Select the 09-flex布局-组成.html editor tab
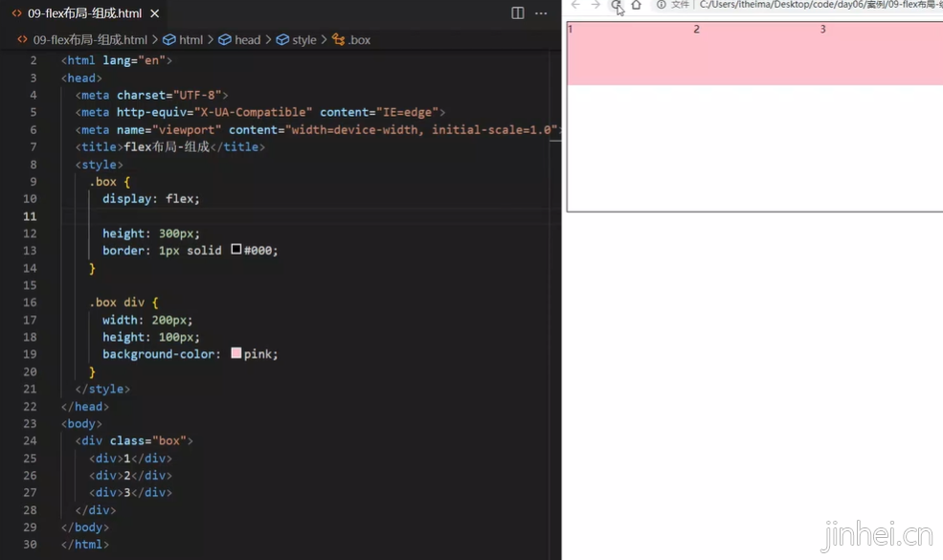This screenshot has height=560, width=943. coord(85,13)
